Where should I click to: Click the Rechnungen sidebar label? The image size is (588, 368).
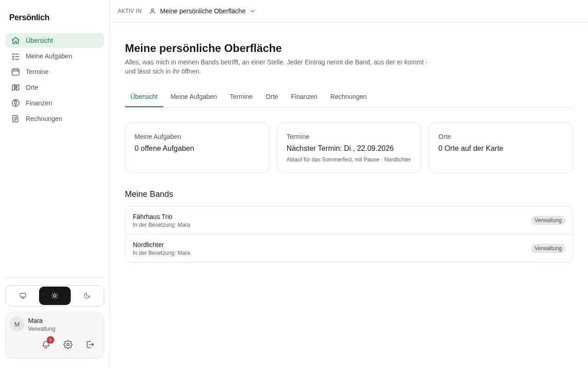click(x=44, y=119)
